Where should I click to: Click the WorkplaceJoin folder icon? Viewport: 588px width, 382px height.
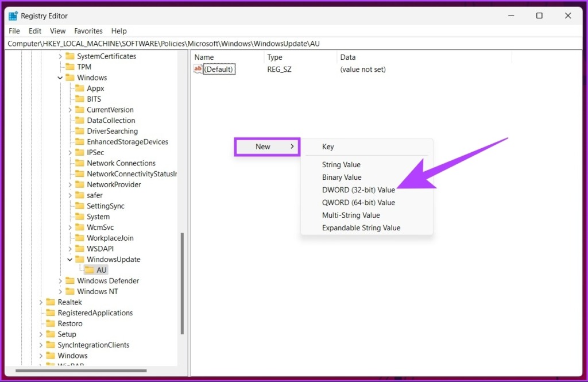pos(79,238)
